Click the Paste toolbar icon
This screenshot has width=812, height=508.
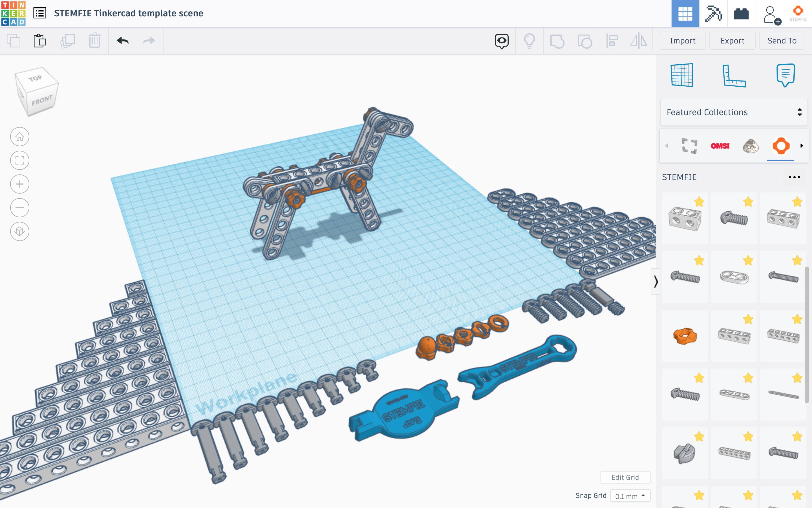pos(39,41)
